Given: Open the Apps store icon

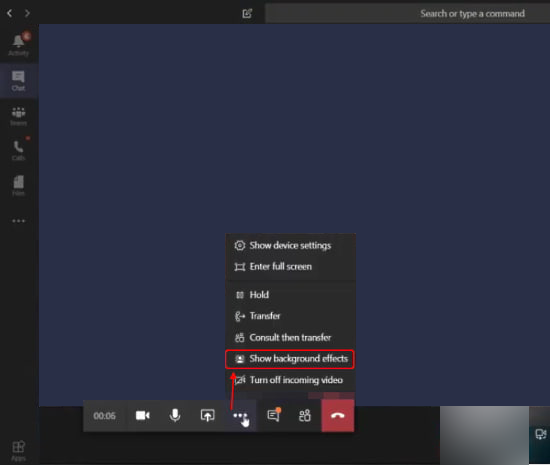Looking at the screenshot, I should pyautogui.click(x=19, y=450).
